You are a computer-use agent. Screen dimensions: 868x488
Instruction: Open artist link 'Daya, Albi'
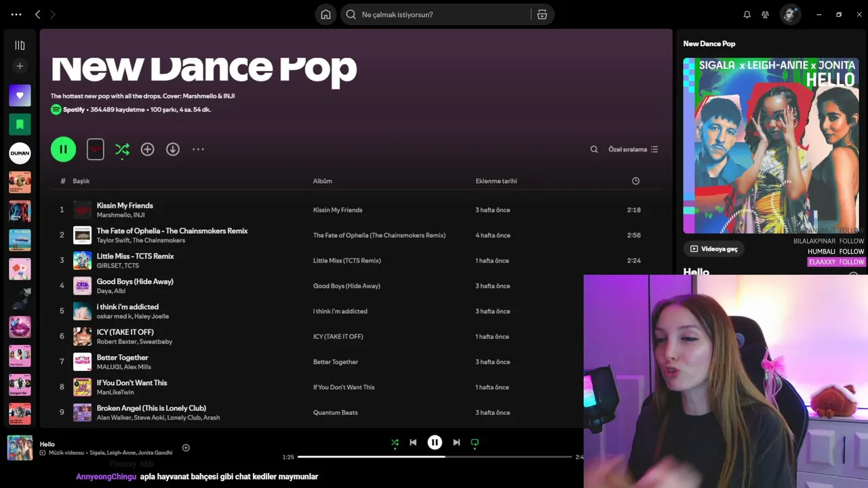tap(111, 291)
